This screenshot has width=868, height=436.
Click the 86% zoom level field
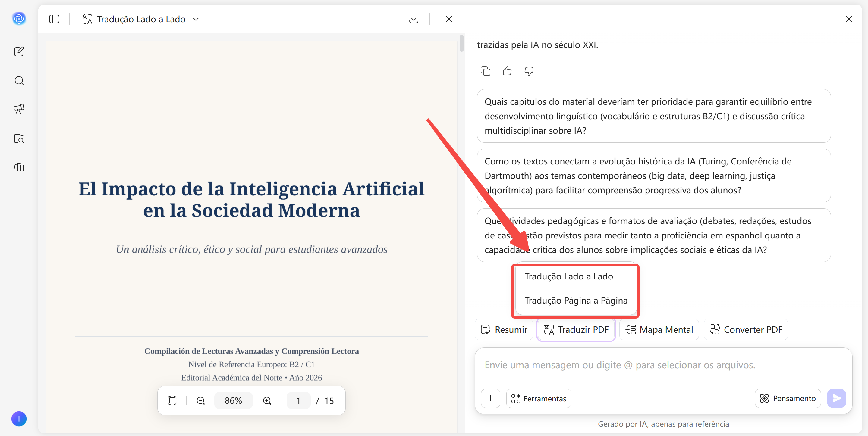pos(233,401)
